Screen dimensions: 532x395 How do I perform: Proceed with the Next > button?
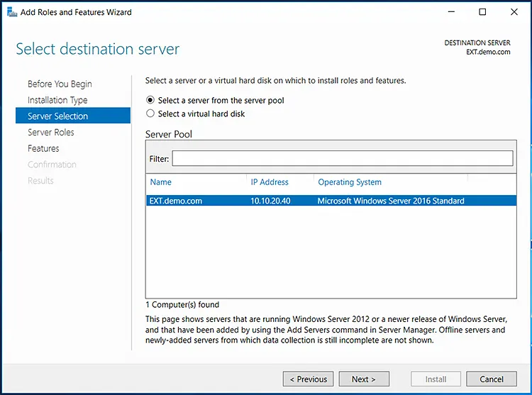point(364,379)
